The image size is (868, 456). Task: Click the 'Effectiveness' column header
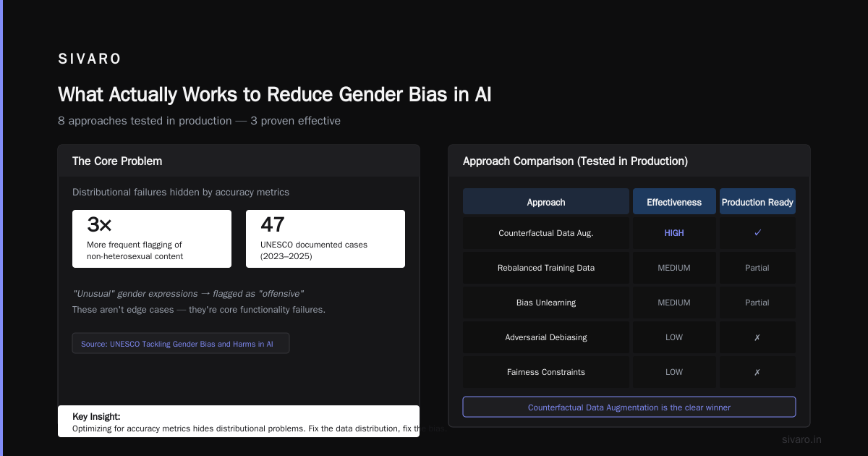pyautogui.click(x=674, y=202)
